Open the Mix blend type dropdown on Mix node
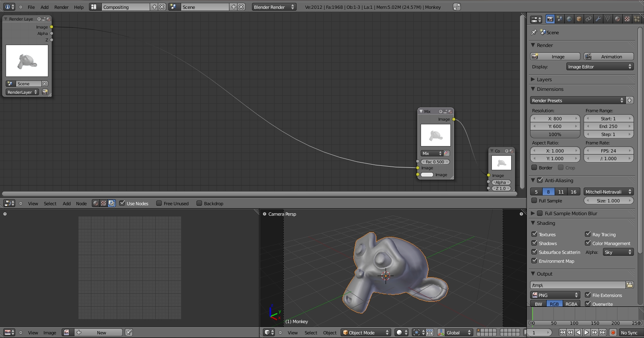Viewport: 644px width, 338px height. point(431,153)
